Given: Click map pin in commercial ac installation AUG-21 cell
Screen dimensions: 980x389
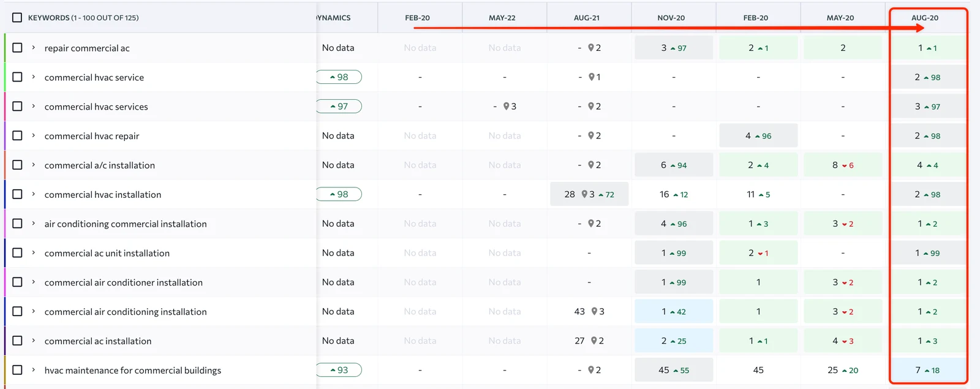Looking at the screenshot, I should pos(594,341).
